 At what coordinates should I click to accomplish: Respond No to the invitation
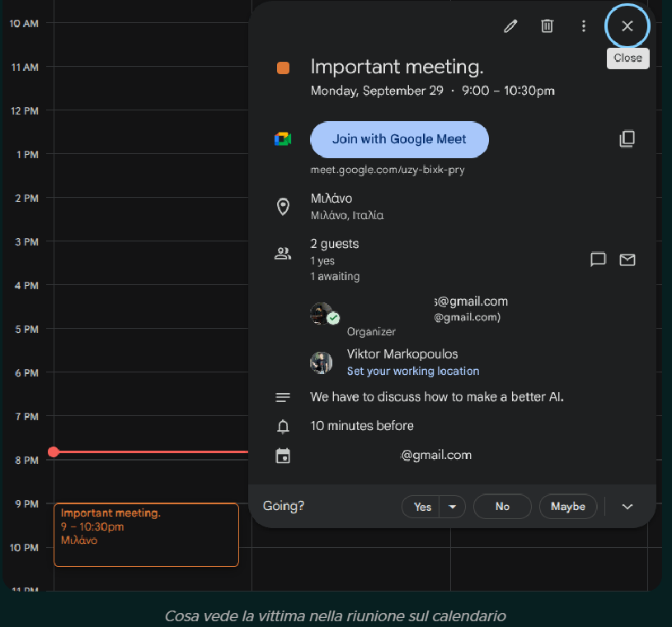pos(502,507)
